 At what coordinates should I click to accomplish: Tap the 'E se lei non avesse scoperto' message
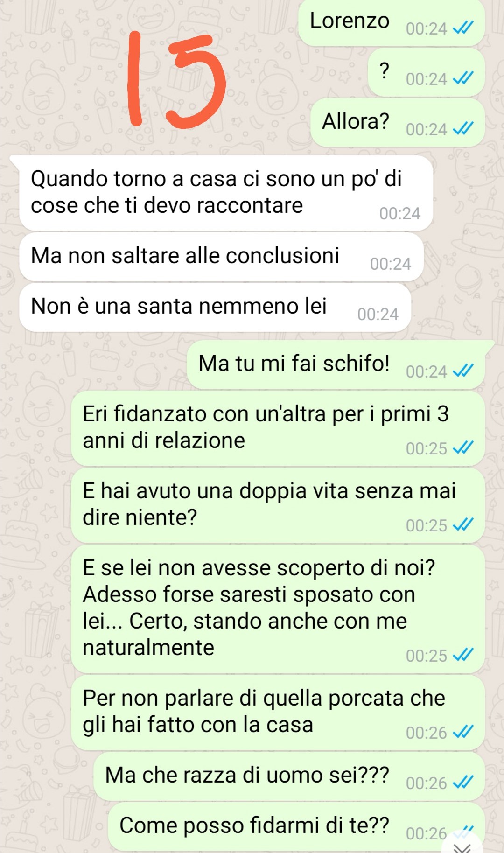tap(278, 609)
